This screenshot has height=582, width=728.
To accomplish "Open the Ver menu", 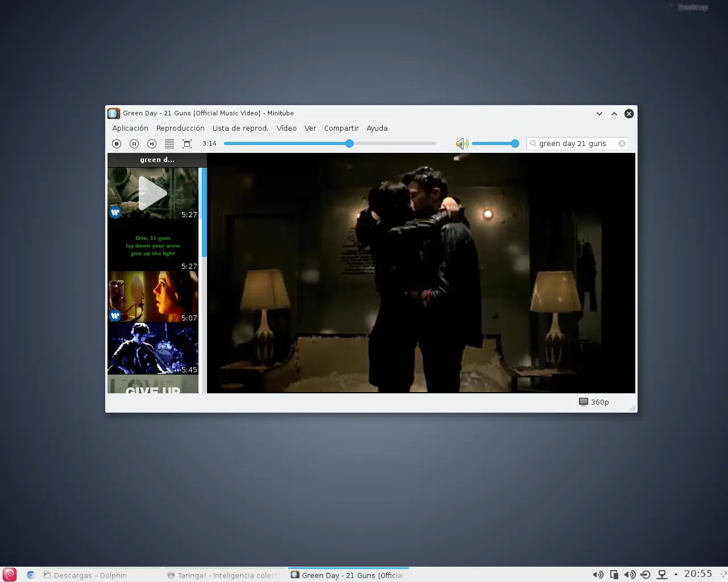I will point(310,128).
